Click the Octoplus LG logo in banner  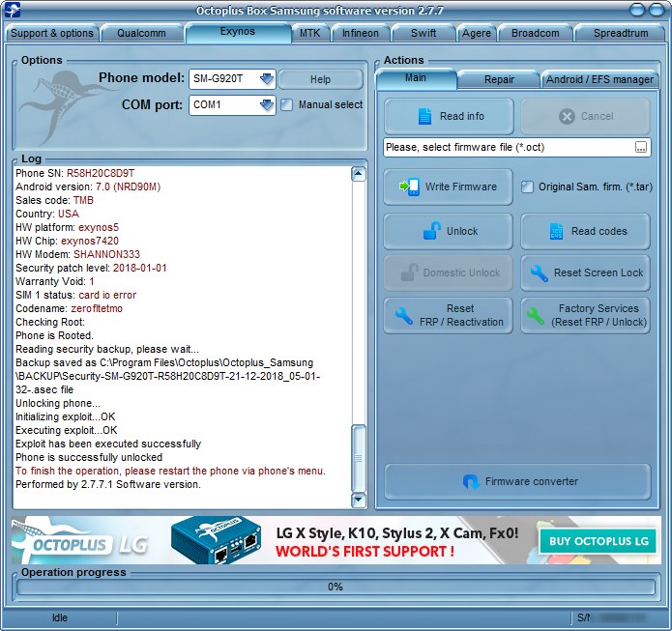[80, 540]
